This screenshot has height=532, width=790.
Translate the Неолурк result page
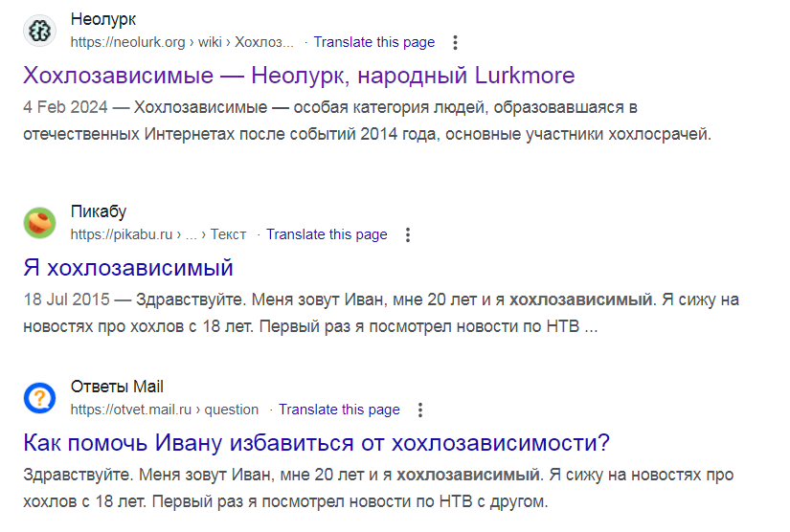[x=373, y=42]
